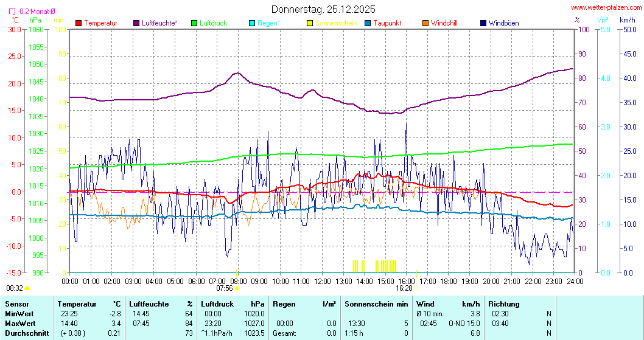This screenshot has height=340, width=644.
Task: Click the blue Taupunkt legend square
Action: 368,23
